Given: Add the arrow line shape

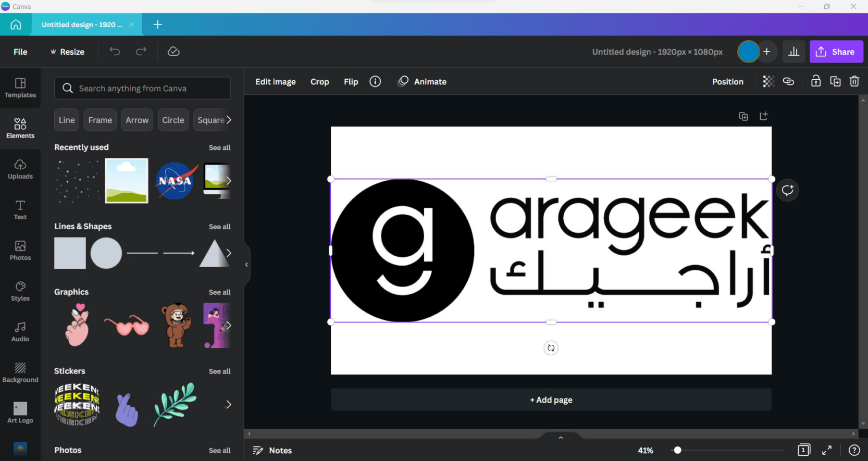Looking at the screenshot, I should [x=179, y=253].
